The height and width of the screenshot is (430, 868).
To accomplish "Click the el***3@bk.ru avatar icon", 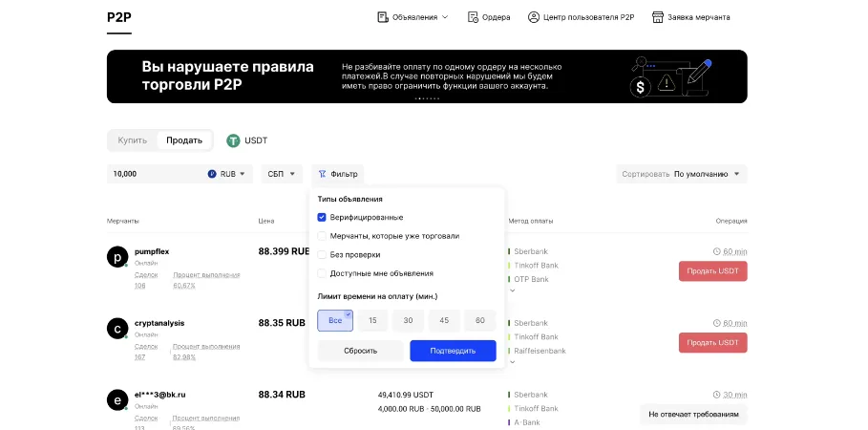I will 117,400.
